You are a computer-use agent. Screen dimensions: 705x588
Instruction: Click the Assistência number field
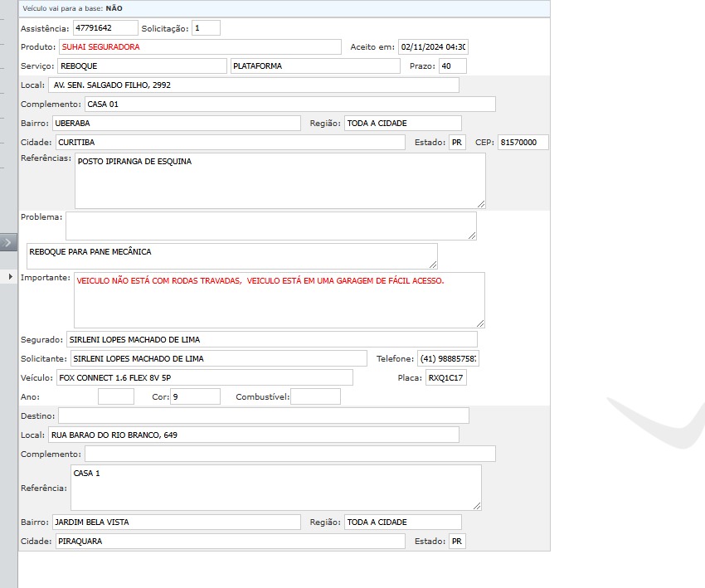point(105,28)
